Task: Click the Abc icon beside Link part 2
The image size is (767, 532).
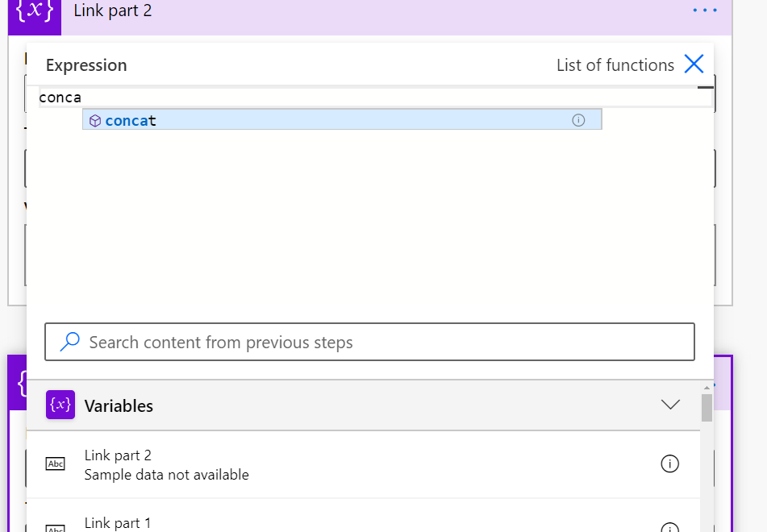Action: 56,464
